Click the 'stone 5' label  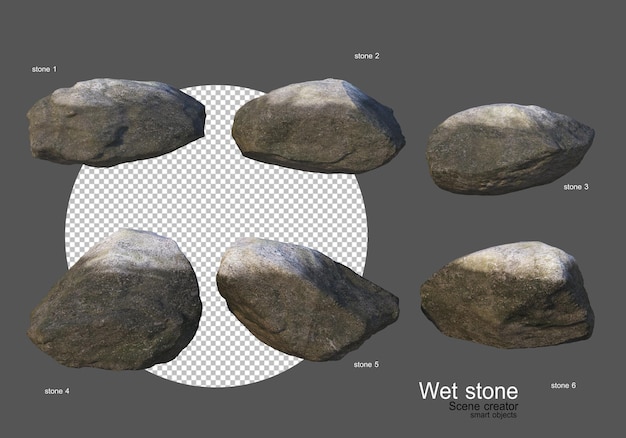pos(366,364)
